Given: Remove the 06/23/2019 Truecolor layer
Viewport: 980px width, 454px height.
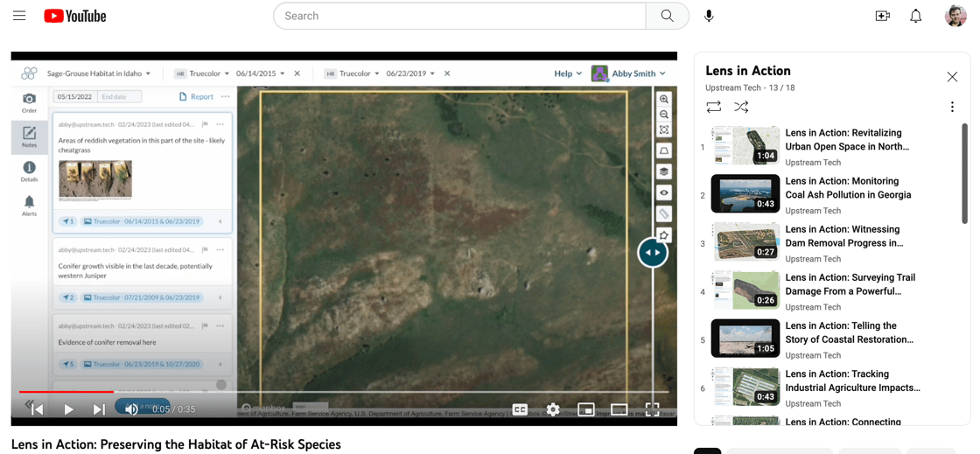Looking at the screenshot, I should [x=447, y=73].
